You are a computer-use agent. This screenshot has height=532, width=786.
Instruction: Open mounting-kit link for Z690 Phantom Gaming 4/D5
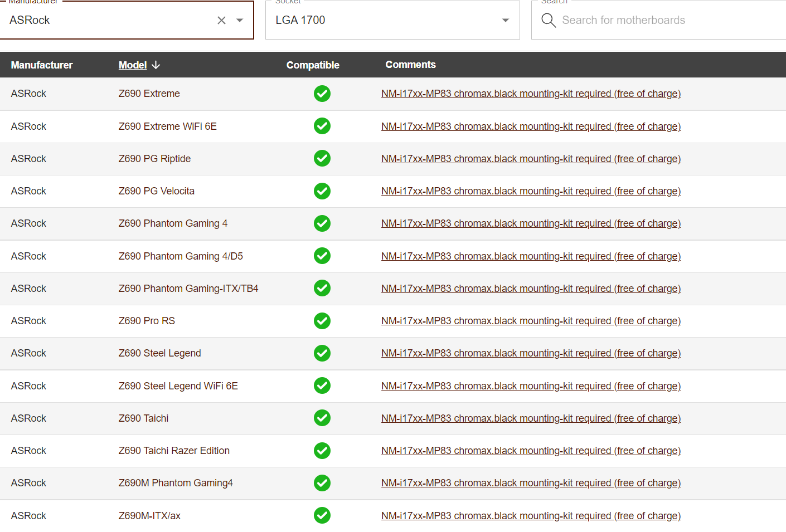click(531, 256)
